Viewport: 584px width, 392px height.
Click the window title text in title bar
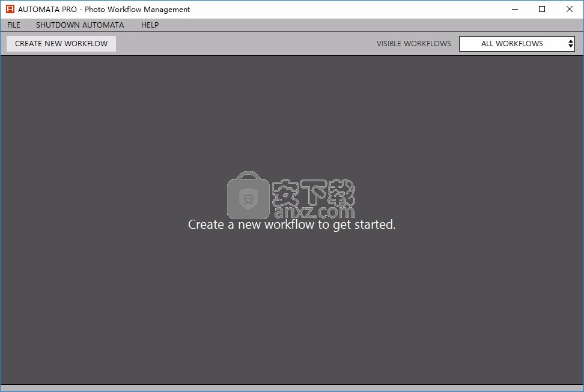[104, 9]
